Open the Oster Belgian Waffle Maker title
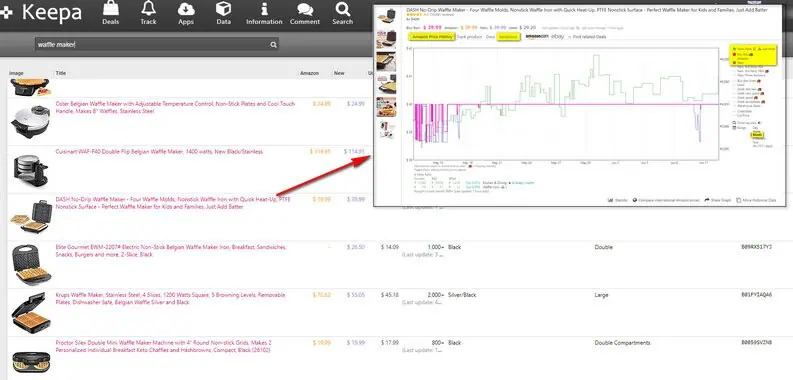The width and height of the screenshot is (793, 380). [175, 107]
